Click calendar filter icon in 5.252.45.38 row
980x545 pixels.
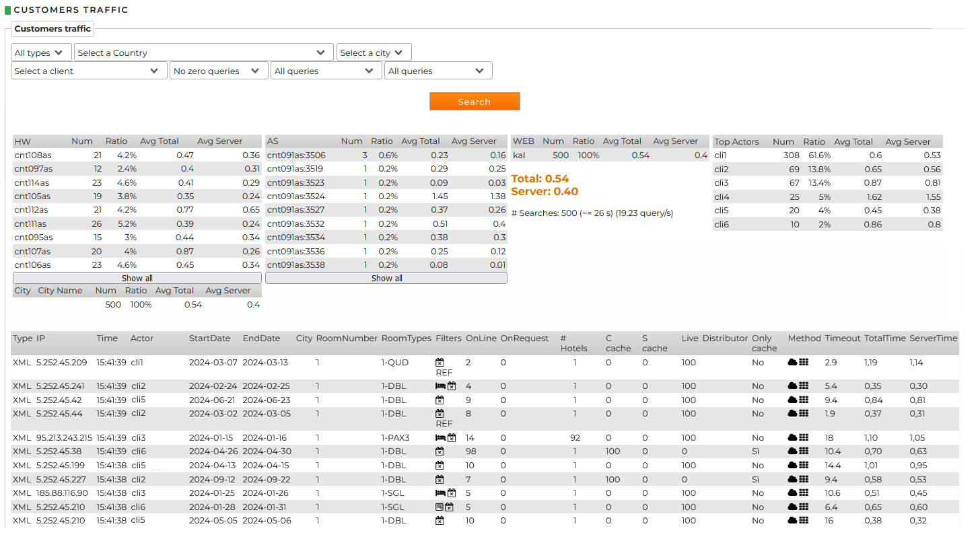tap(440, 451)
